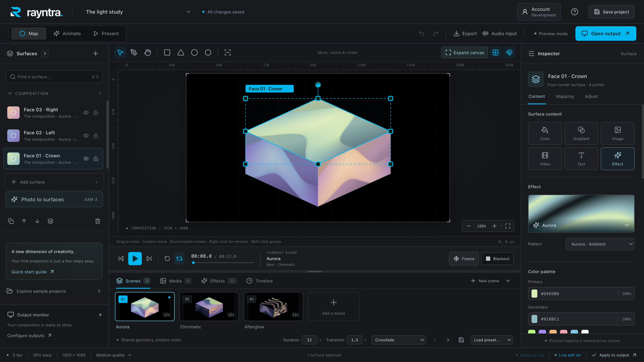Lock the Face 01 · Crown surface
The width and height of the screenshot is (644, 362).
point(96,159)
